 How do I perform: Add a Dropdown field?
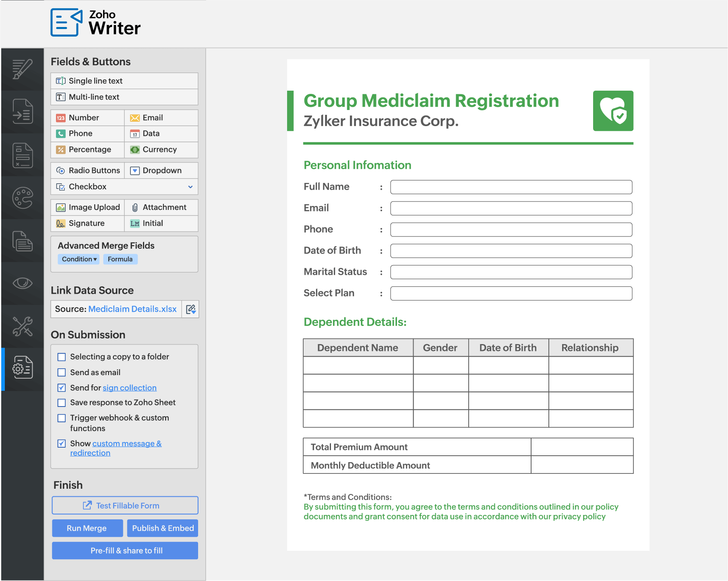(x=161, y=170)
